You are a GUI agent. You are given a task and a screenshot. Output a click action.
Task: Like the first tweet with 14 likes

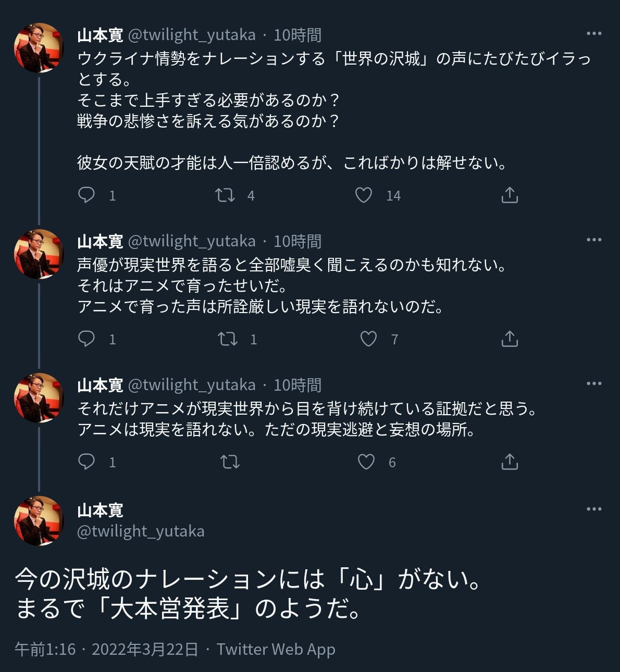point(364,195)
